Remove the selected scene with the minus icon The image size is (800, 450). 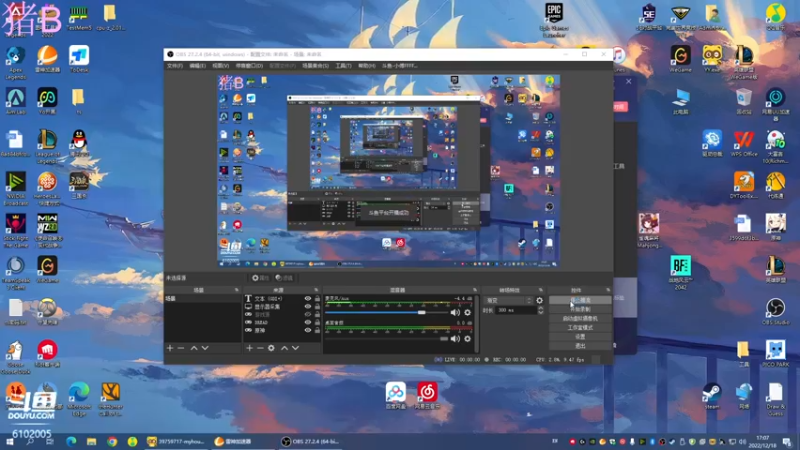coord(181,348)
